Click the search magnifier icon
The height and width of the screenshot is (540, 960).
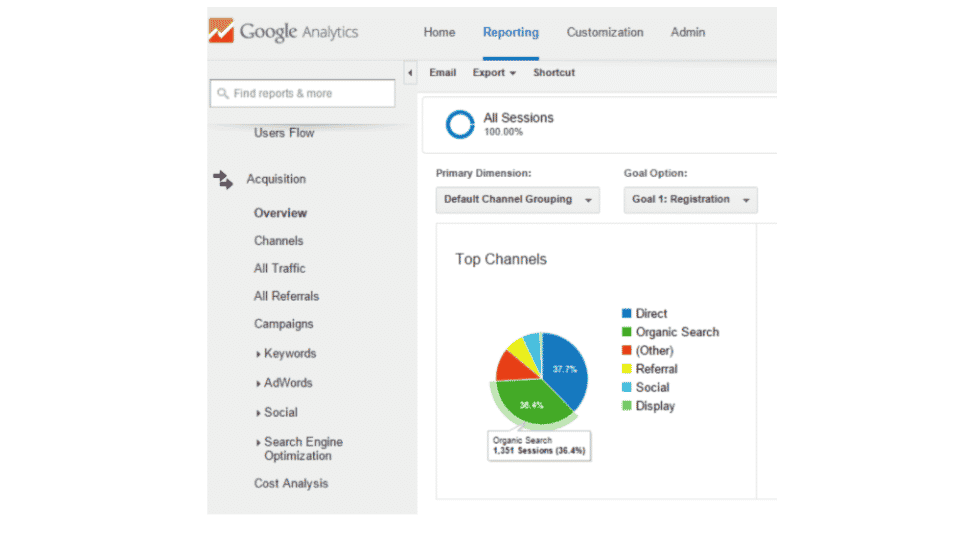(222, 94)
